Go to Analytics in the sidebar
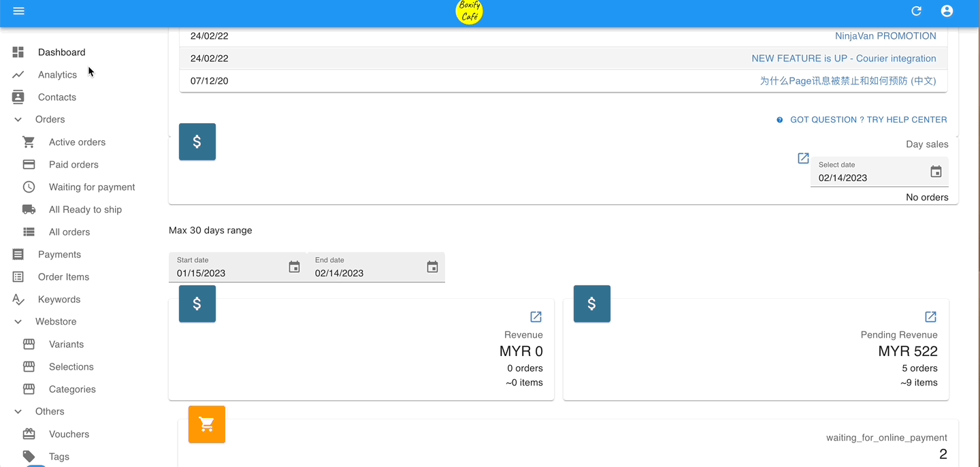Screen dimensions: 980x467 pyautogui.click(x=57, y=75)
